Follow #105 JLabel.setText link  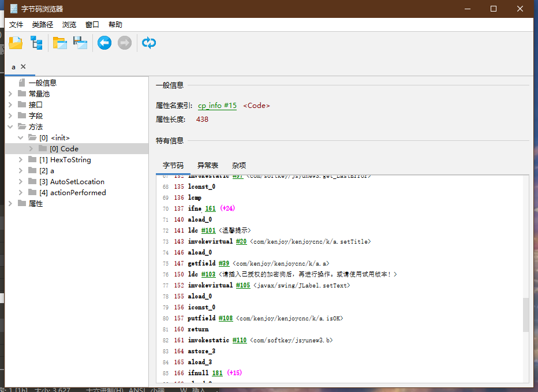pos(243,285)
